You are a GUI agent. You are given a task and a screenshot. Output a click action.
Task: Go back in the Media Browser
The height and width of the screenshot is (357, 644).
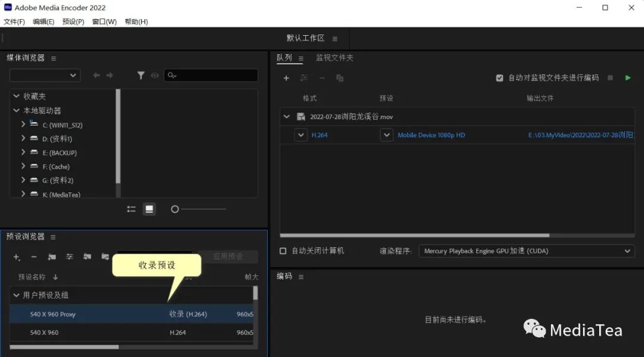pos(97,76)
